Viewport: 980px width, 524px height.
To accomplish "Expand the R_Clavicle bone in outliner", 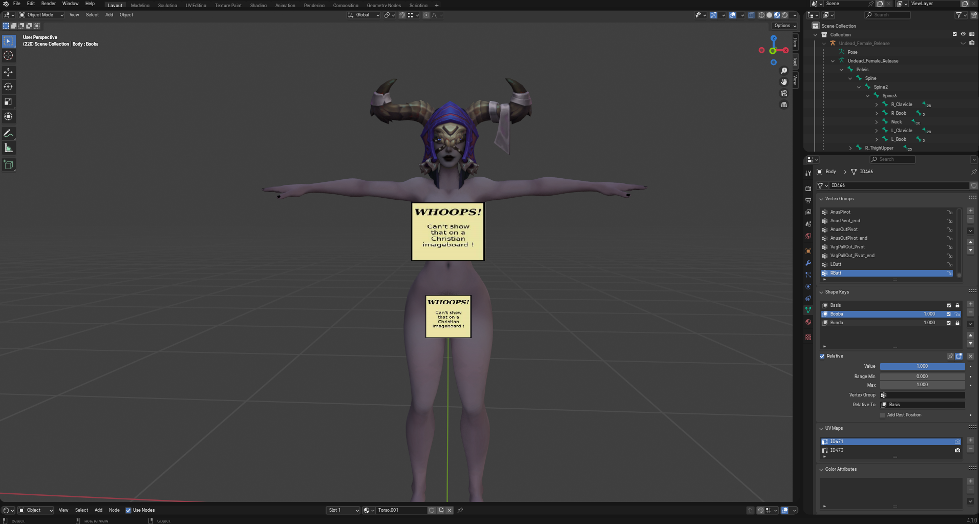I will tap(877, 104).
